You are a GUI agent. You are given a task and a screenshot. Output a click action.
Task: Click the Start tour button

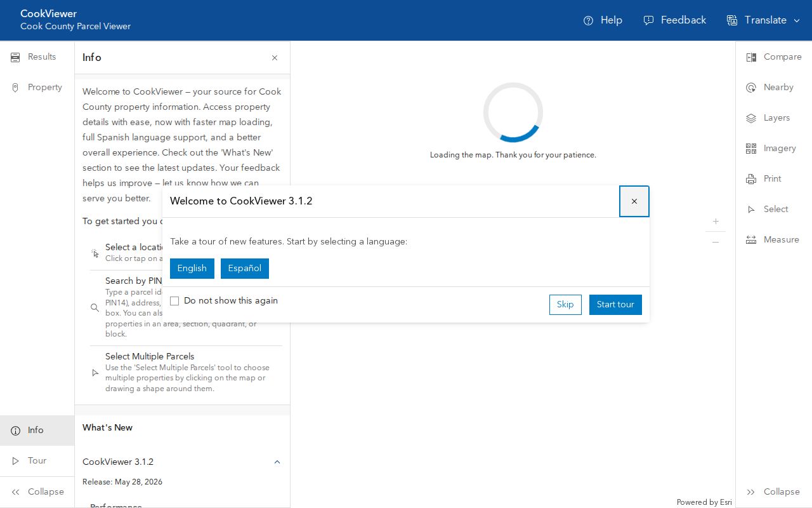click(615, 305)
